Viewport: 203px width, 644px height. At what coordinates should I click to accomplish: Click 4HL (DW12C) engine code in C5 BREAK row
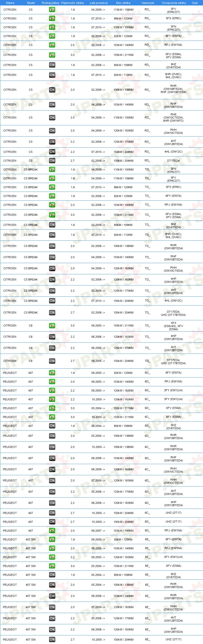[x=173, y=301]
